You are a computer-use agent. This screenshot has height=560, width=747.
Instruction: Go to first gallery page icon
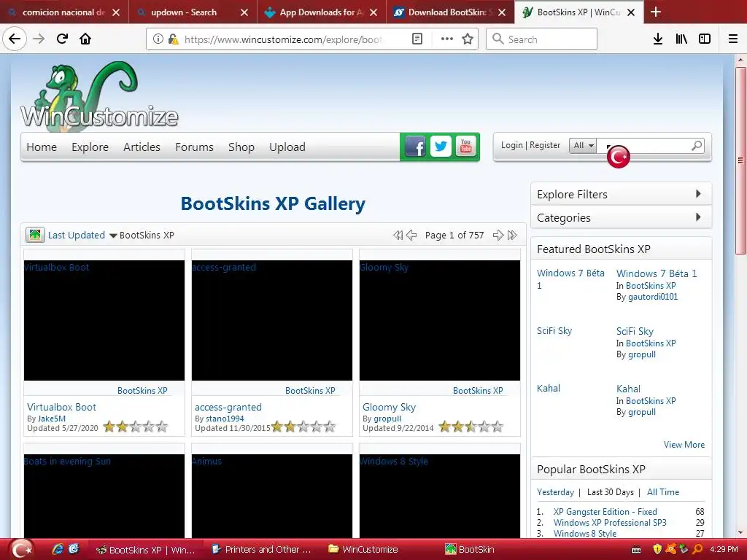[398, 236]
